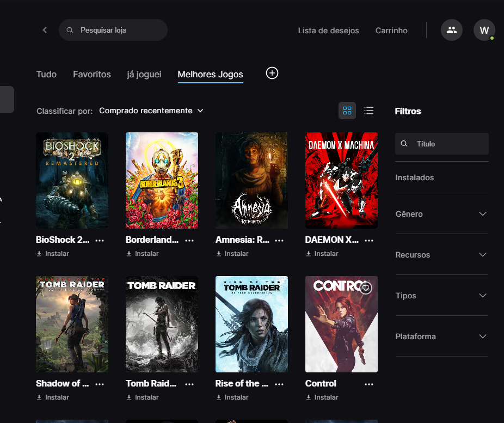Install Amnesia: Rebirth via Instalar button

pyautogui.click(x=232, y=254)
